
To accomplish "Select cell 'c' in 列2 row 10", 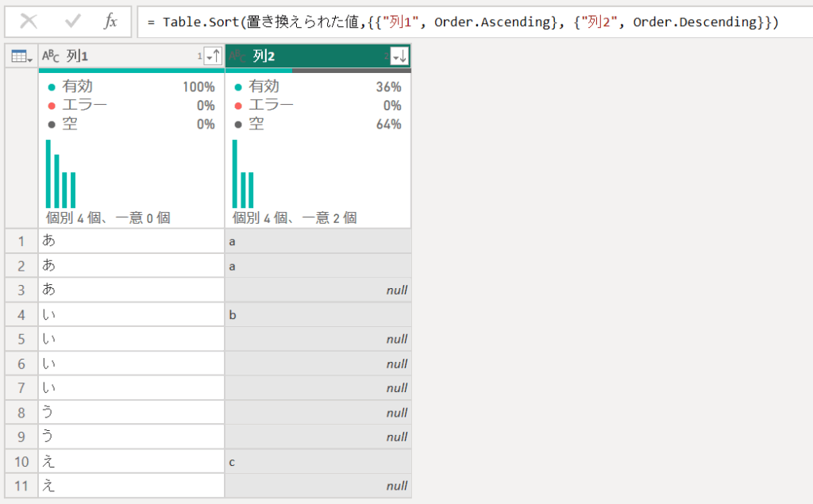I will (x=318, y=461).
